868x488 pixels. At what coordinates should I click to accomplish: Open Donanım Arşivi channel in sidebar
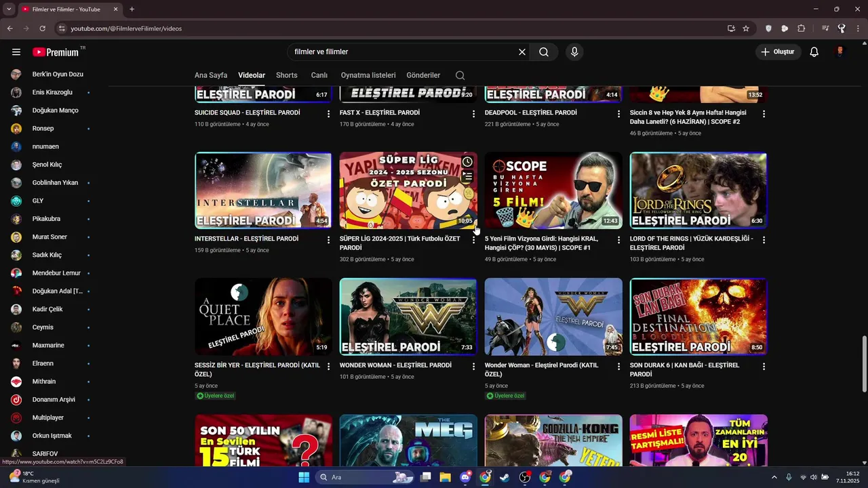click(54, 399)
